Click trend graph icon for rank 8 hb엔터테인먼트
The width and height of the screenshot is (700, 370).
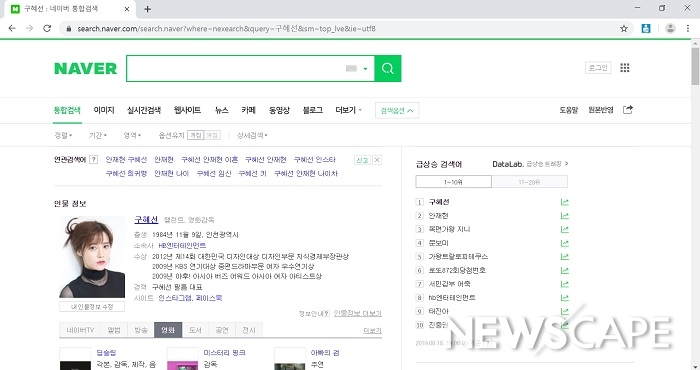pos(565,298)
